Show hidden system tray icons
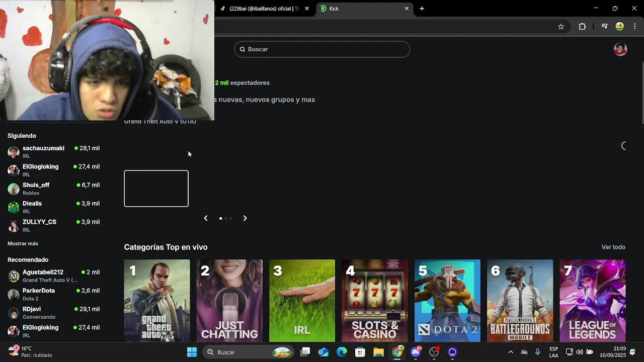Screen dimensions: 644x362 click(x=511, y=352)
